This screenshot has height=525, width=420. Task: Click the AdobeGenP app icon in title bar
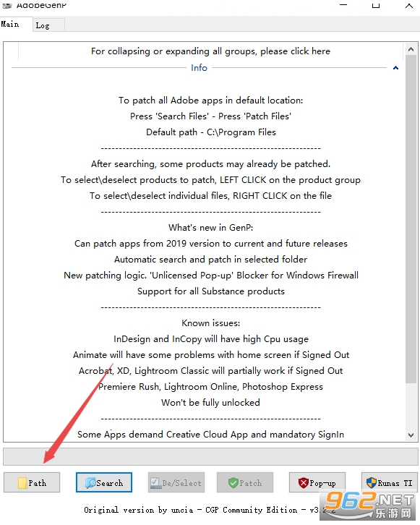[7, 5]
